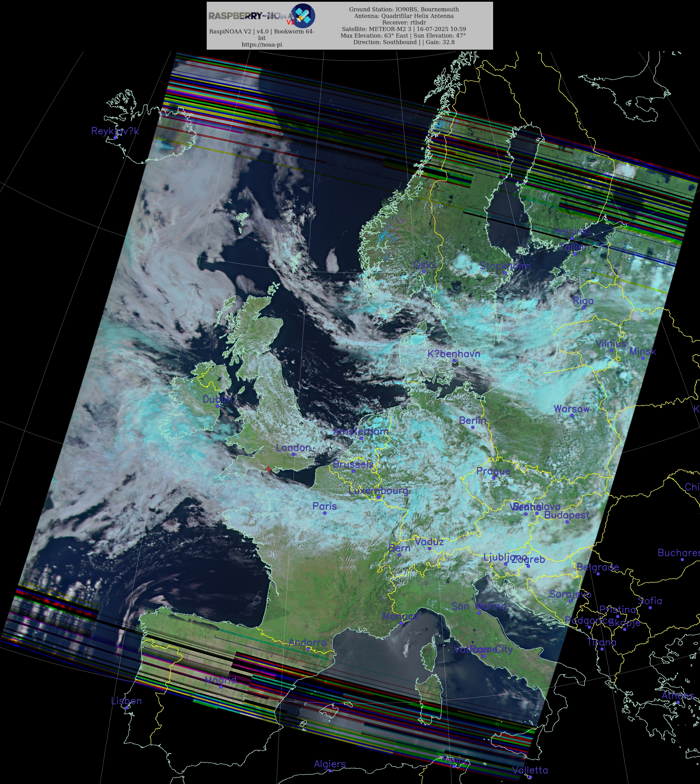Click the Bern city label

coord(399,548)
